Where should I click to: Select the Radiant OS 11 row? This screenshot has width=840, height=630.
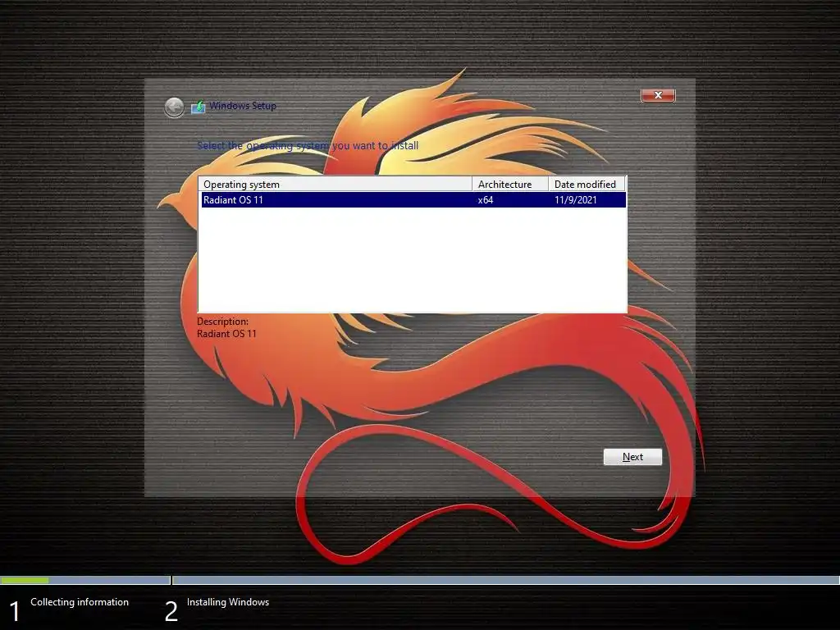413,200
